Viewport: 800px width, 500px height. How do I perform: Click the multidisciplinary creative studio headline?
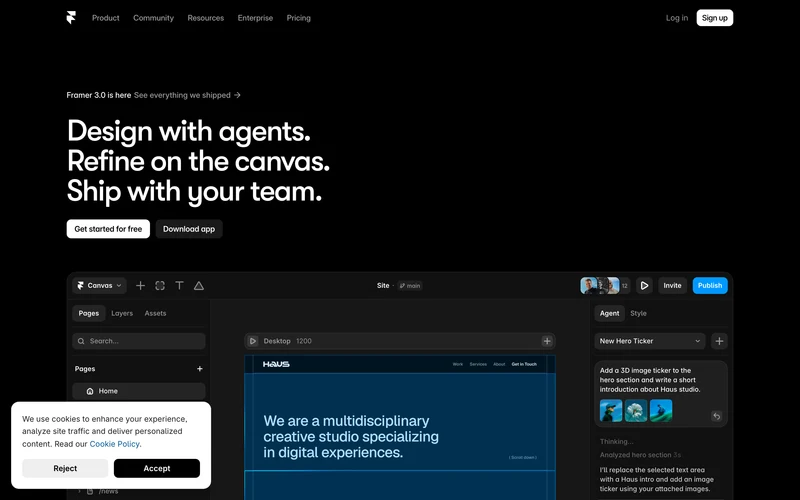(351, 436)
